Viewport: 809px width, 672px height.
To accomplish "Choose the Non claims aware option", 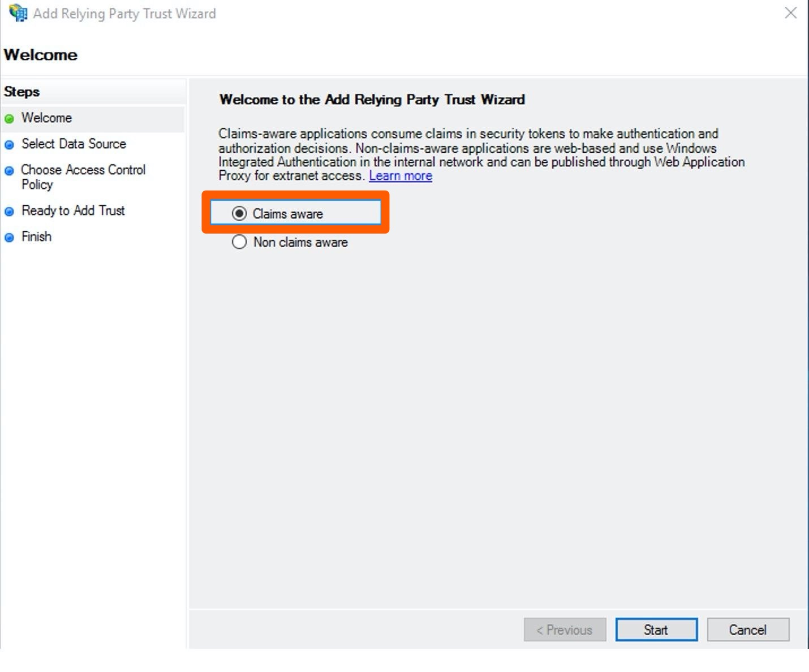I will (x=239, y=242).
